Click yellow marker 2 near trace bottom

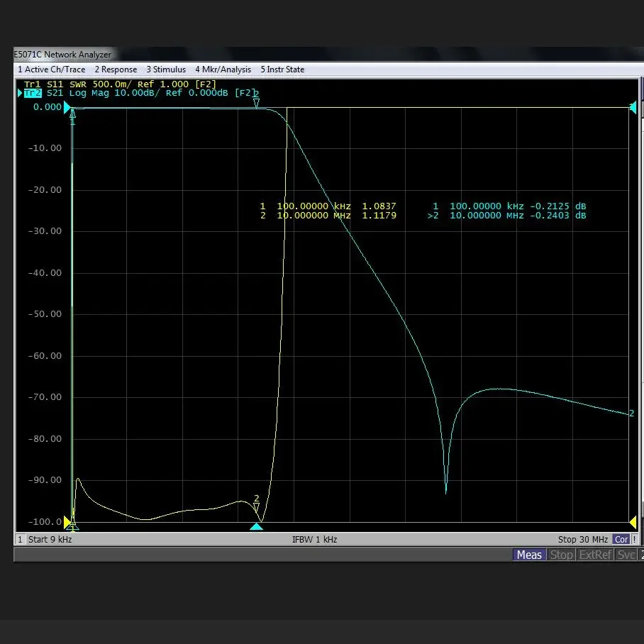pos(257,506)
